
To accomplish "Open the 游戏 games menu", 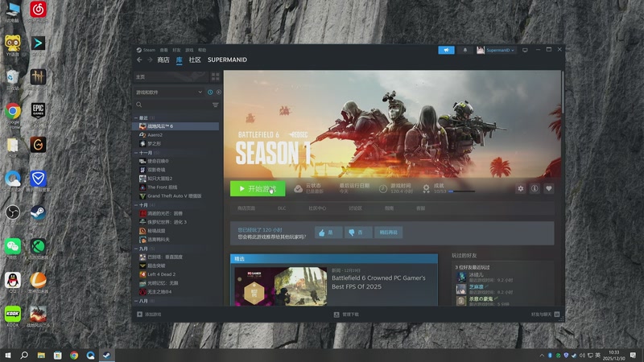I will pos(189,50).
